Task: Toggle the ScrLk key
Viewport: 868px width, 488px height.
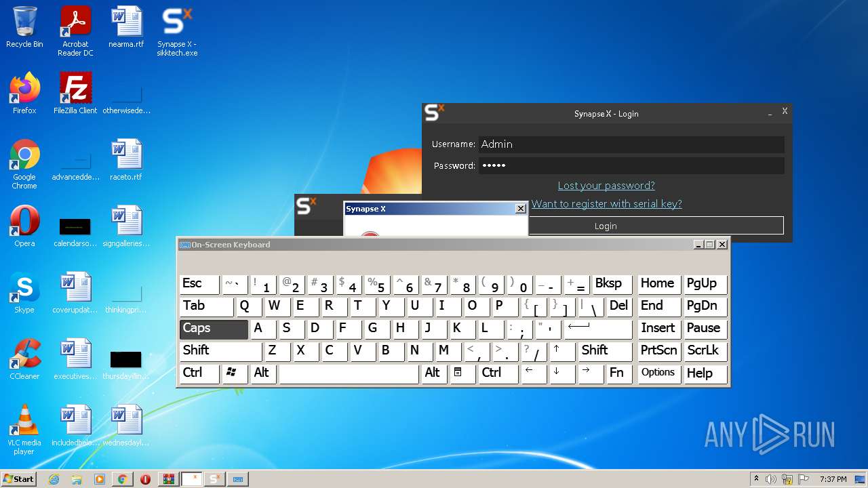Action: 706,351
